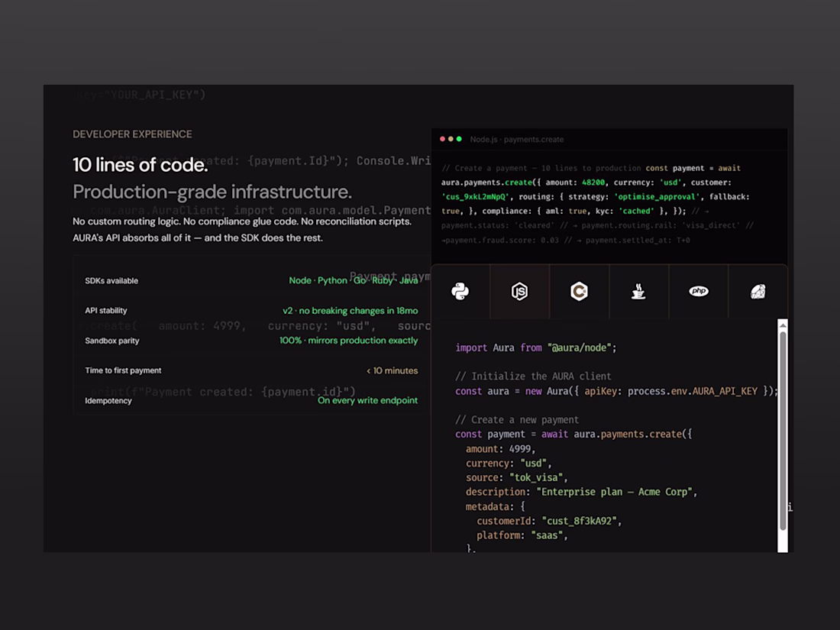
Task: Click the red dot in code window header
Action: [442, 139]
